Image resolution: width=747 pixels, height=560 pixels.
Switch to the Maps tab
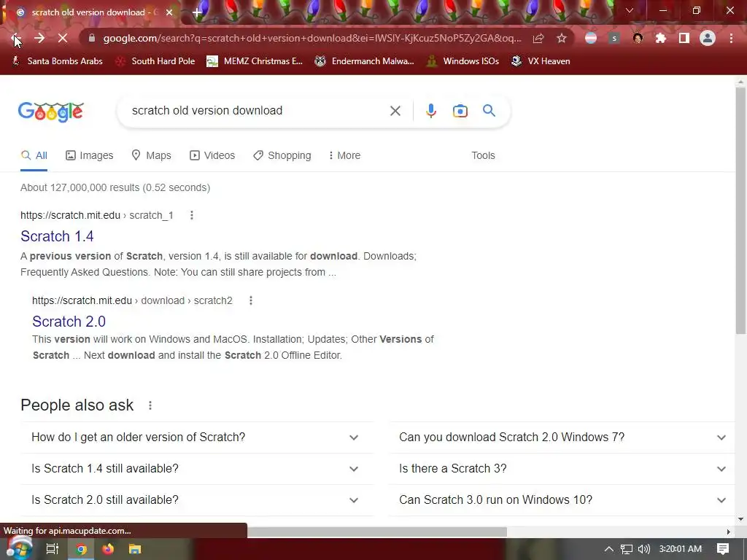(151, 156)
